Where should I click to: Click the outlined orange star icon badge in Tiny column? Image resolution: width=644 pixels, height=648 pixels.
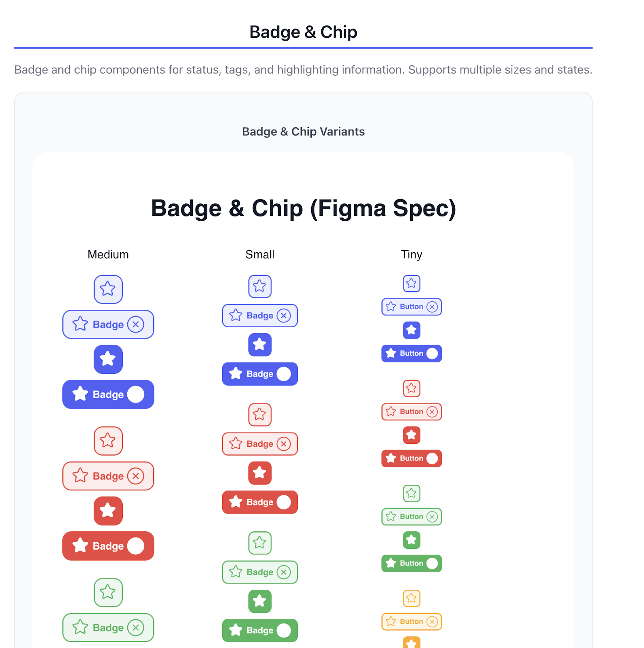411,598
